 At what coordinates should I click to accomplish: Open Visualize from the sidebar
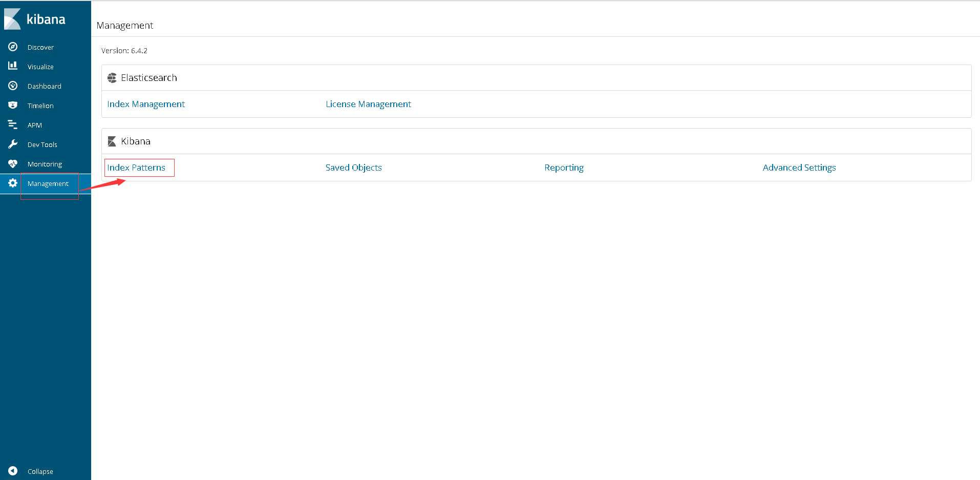(40, 67)
